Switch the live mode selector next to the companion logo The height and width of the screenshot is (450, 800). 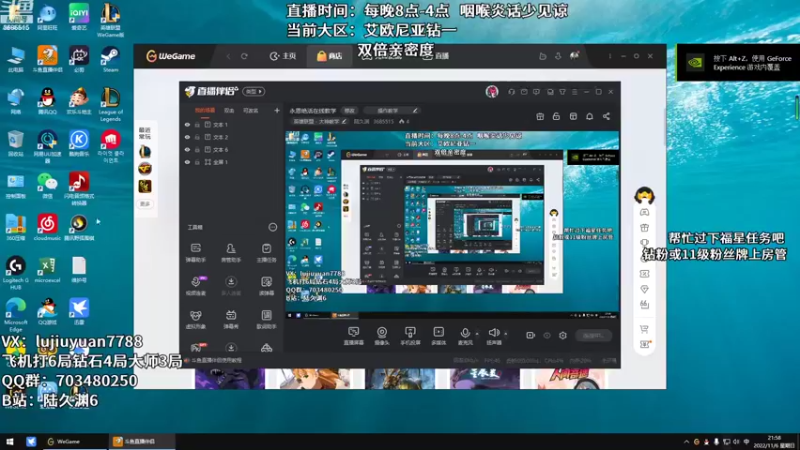[x=254, y=91]
